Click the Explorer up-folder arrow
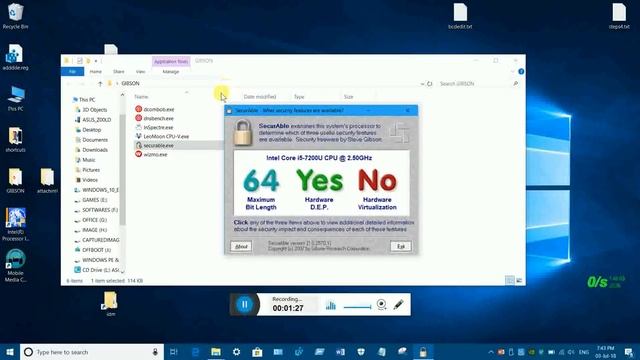640x360 pixels. pos(100,84)
